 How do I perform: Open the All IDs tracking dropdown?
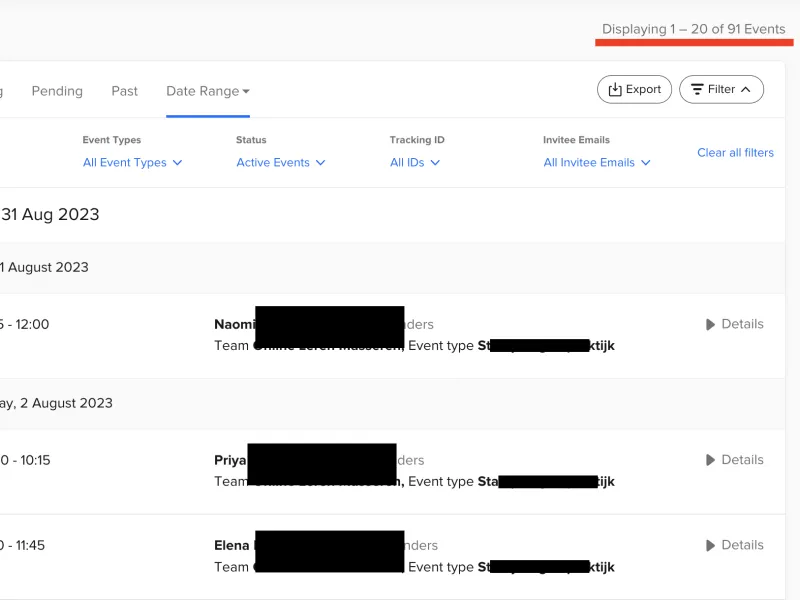[x=415, y=162]
